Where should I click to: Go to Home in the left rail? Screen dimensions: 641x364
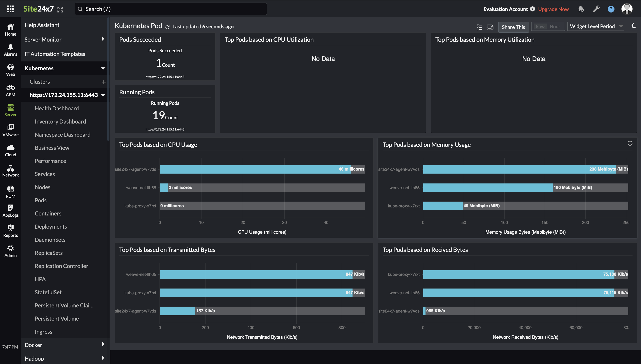click(x=11, y=30)
